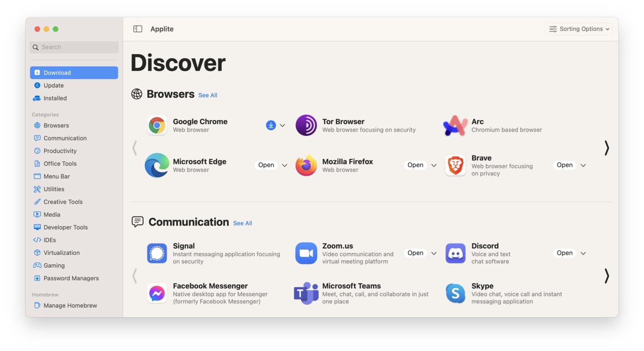Click the Tor Browser app icon

306,125
